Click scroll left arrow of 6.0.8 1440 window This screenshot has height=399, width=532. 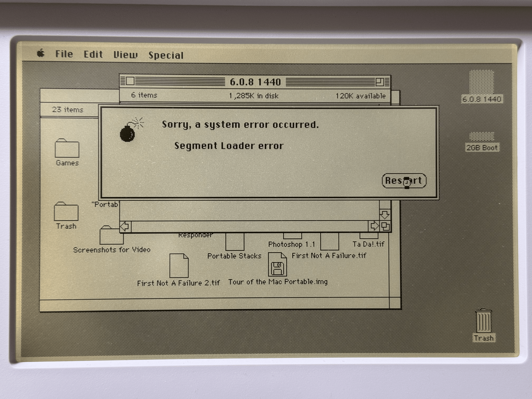[125, 226]
